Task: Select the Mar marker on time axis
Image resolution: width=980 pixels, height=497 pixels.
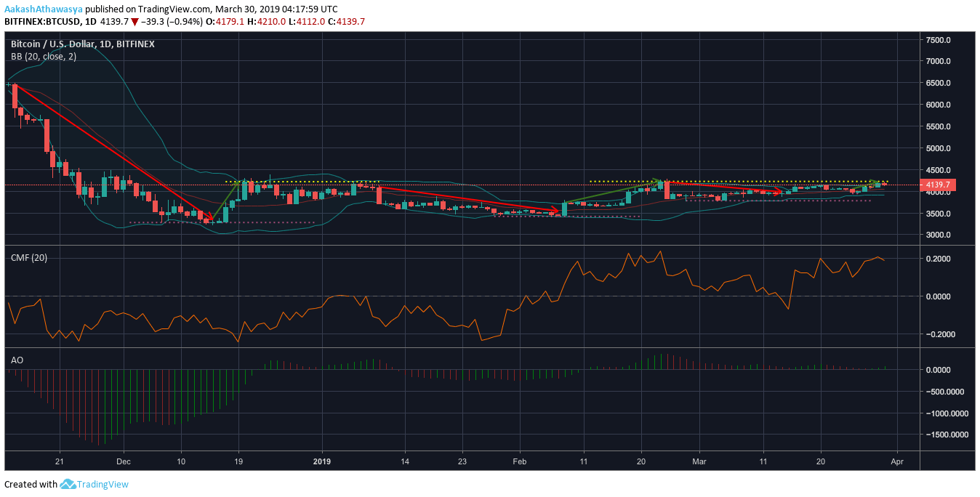Action: [699, 461]
